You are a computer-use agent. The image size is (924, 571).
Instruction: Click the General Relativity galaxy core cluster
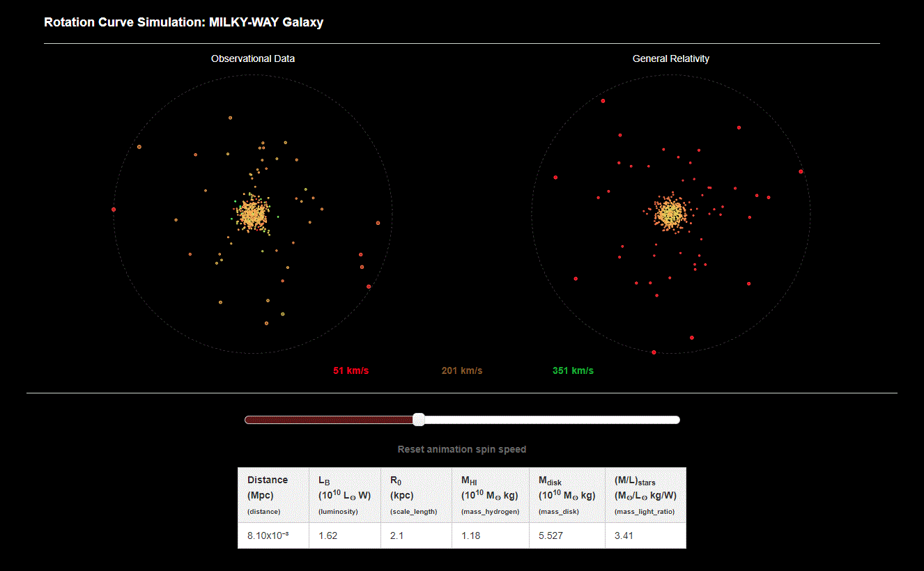tap(670, 213)
